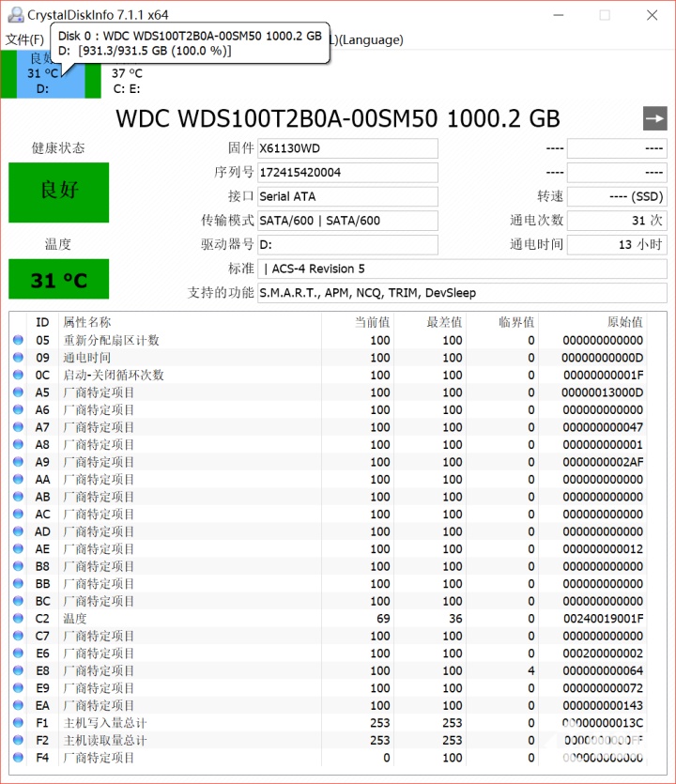Click the status dot for attribute E8
The height and width of the screenshot is (784, 676).
19,670
